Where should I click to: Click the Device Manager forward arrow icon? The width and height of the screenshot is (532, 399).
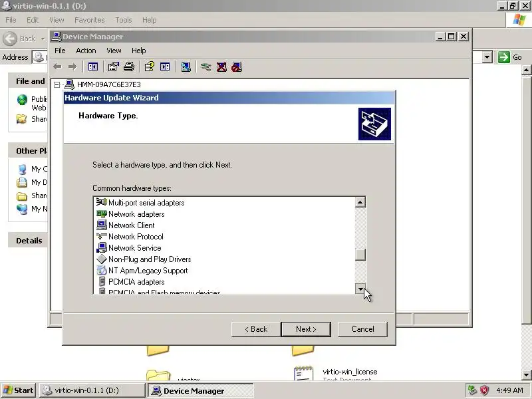(72, 67)
